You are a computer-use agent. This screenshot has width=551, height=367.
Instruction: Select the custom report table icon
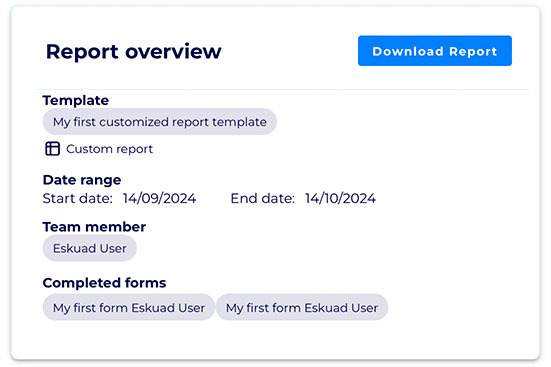(52, 148)
